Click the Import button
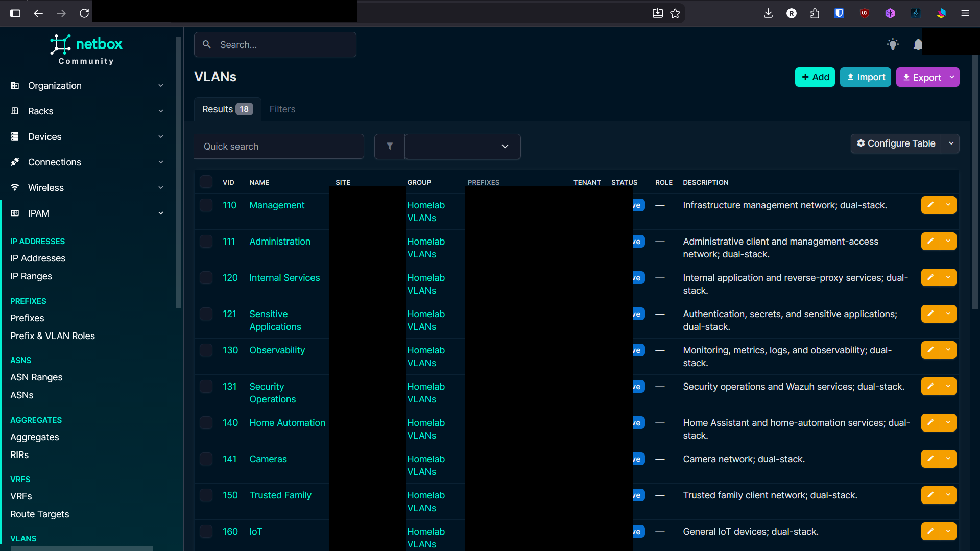This screenshot has height=551, width=980. point(866,77)
